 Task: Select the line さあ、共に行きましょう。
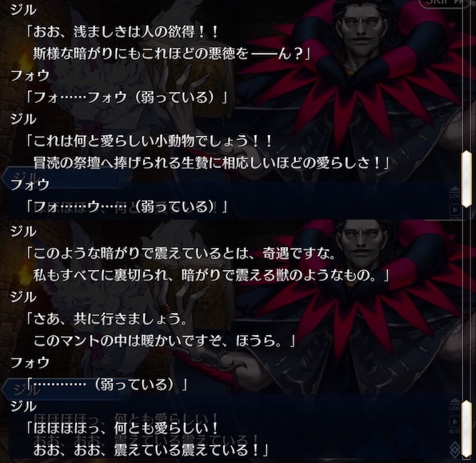coord(107,319)
